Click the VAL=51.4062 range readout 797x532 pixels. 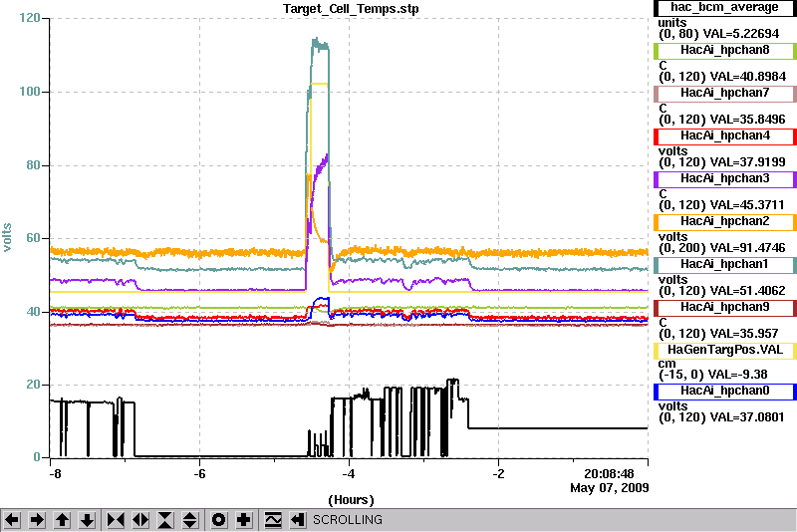tap(722, 291)
